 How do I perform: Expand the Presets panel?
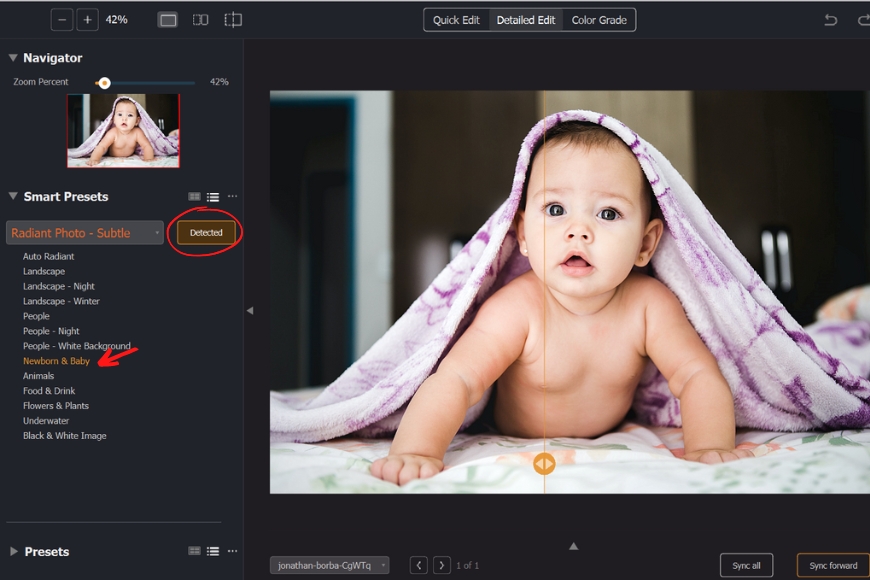pyautogui.click(x=14, y=551)
